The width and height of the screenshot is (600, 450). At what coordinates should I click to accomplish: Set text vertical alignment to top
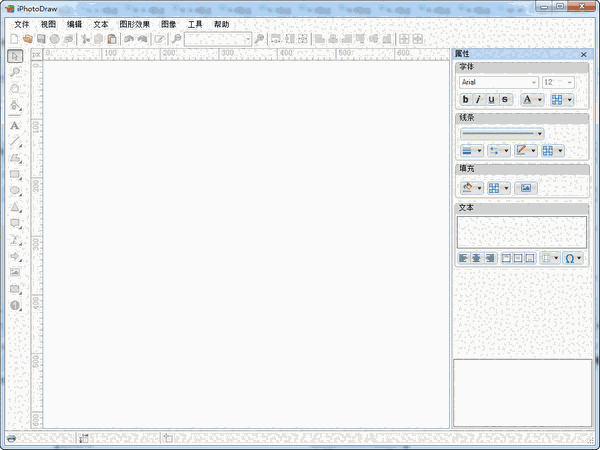506,258
